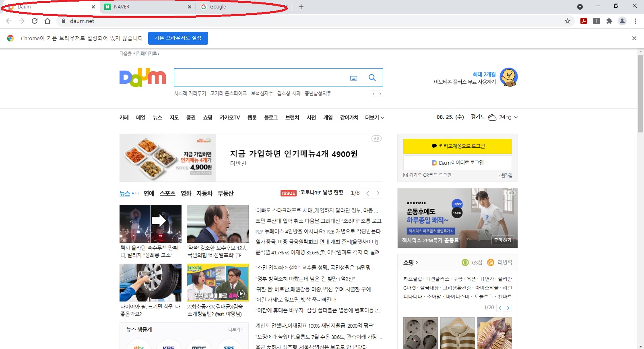Image resolution: width=644 pixels, height=349 pixels.
Task: Click the 회원가입 link
Action: [x=505, y=176]
